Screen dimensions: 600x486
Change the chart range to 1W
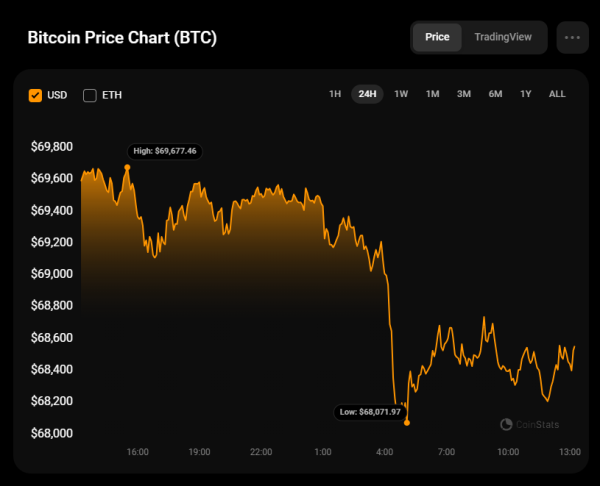[401, 94]
